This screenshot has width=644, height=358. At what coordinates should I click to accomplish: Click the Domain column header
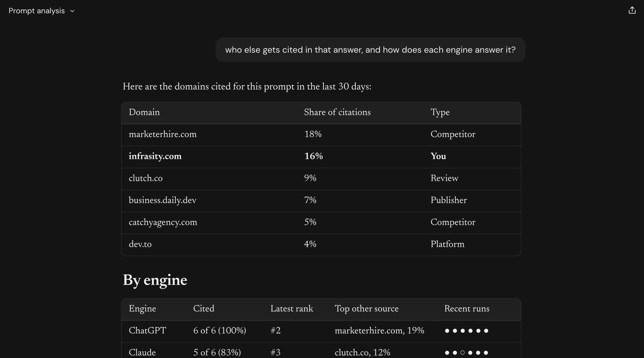point(144,112)
